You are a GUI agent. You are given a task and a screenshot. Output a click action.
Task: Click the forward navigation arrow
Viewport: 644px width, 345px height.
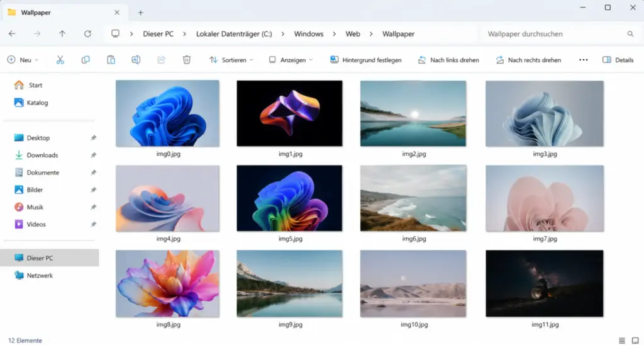[37, 34]
